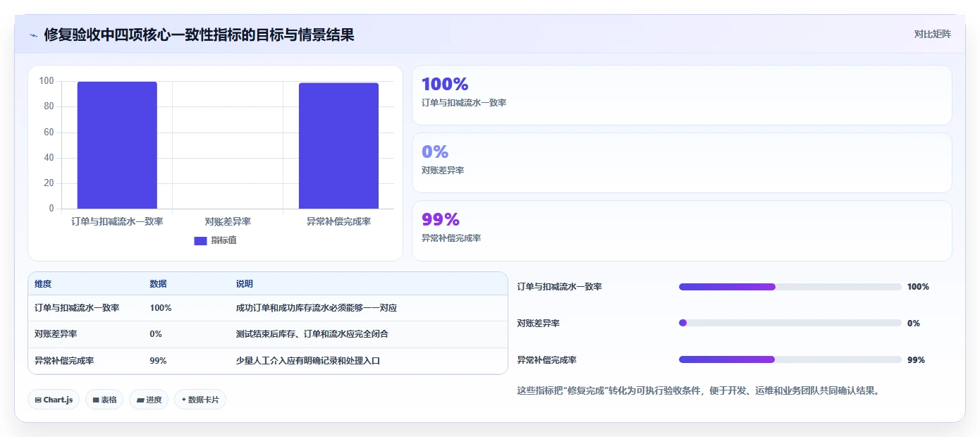The height and width of the screenshot is (437, 980).
Task: Click the 对账差异率 progress bar
Action: (x=790, y=324)
